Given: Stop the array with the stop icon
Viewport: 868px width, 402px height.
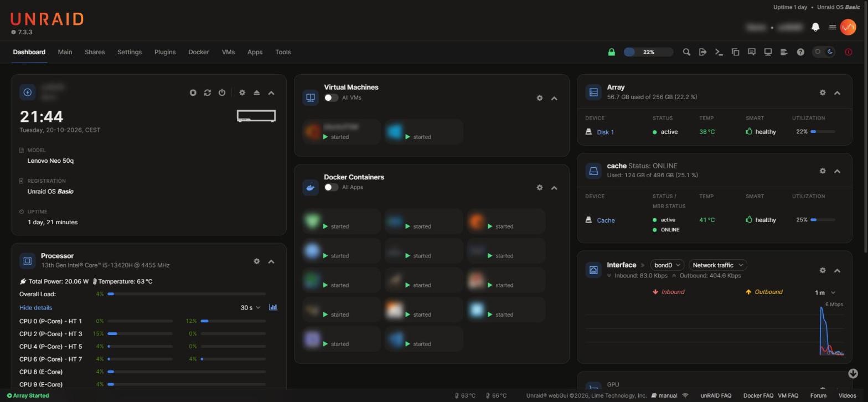Looking at the screenshot, I should click(193, 92).
